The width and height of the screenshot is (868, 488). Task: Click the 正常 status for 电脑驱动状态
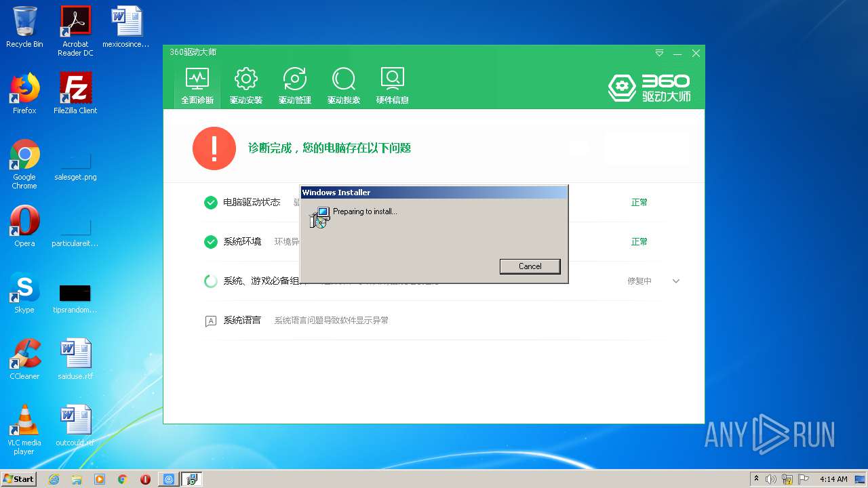(x=639, y=202)
